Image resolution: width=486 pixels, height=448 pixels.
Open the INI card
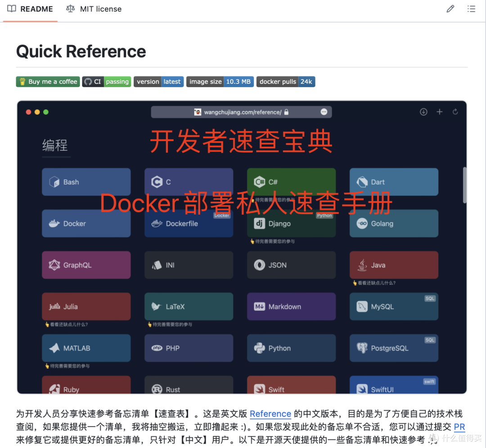(x=189, y=265)
